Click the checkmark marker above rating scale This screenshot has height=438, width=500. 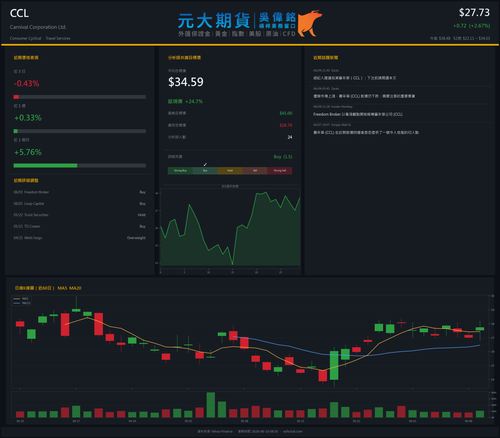(x=205, y=164)
